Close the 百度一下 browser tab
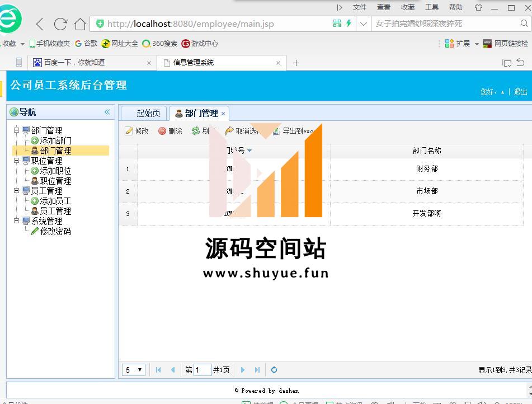532x404 pixels. pyautogui.click(x=149, y=63)
